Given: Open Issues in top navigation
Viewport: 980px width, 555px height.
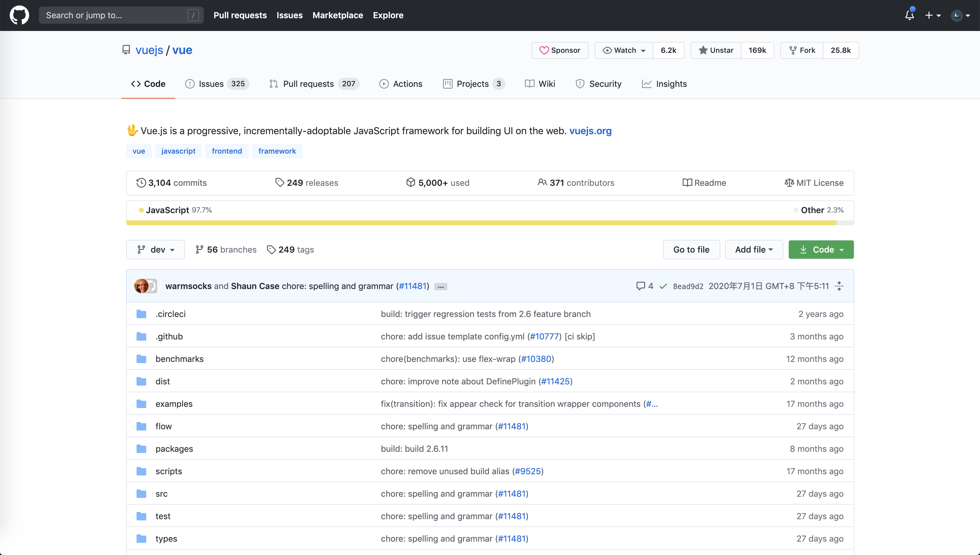Looking at the screenshot, I should [289, 15].
